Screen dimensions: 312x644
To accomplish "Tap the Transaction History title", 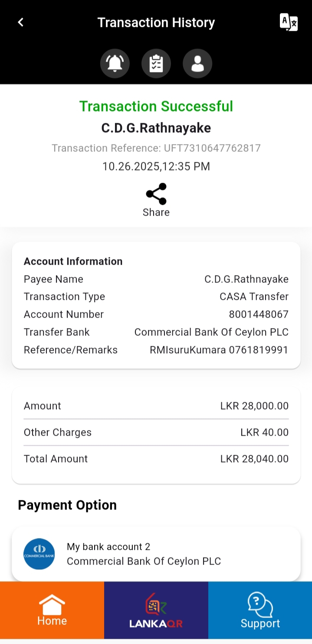I will (x=156, y=23).
